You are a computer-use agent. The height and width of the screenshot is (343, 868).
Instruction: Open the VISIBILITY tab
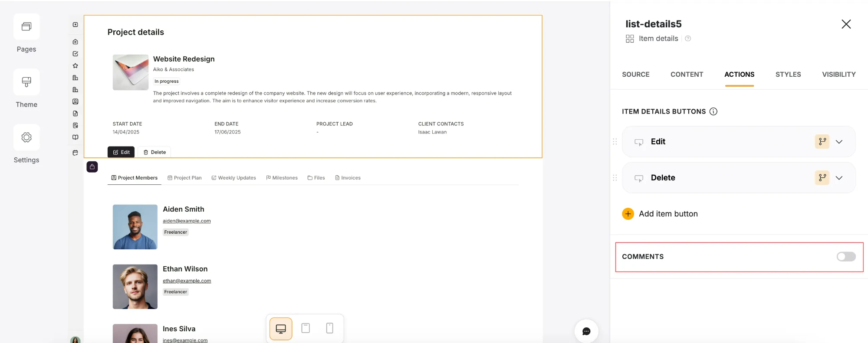(x=838, y=75)
